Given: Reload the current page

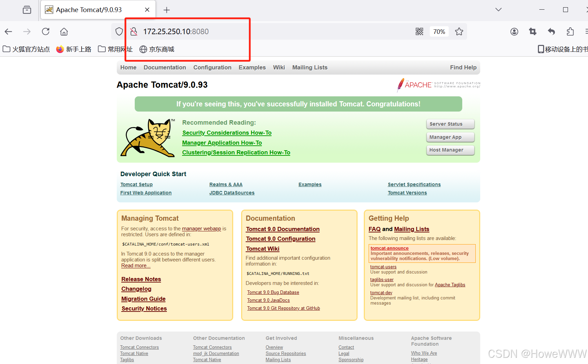Looking at the screenshot, I should 46,32.
